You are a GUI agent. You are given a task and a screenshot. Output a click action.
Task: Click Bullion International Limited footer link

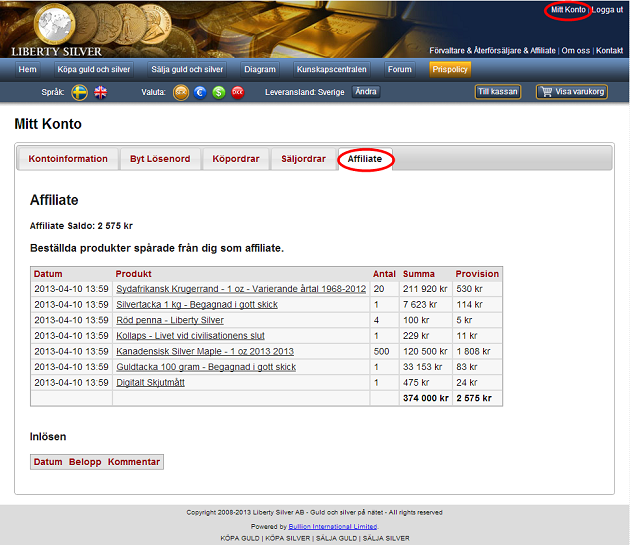point(333,527)
